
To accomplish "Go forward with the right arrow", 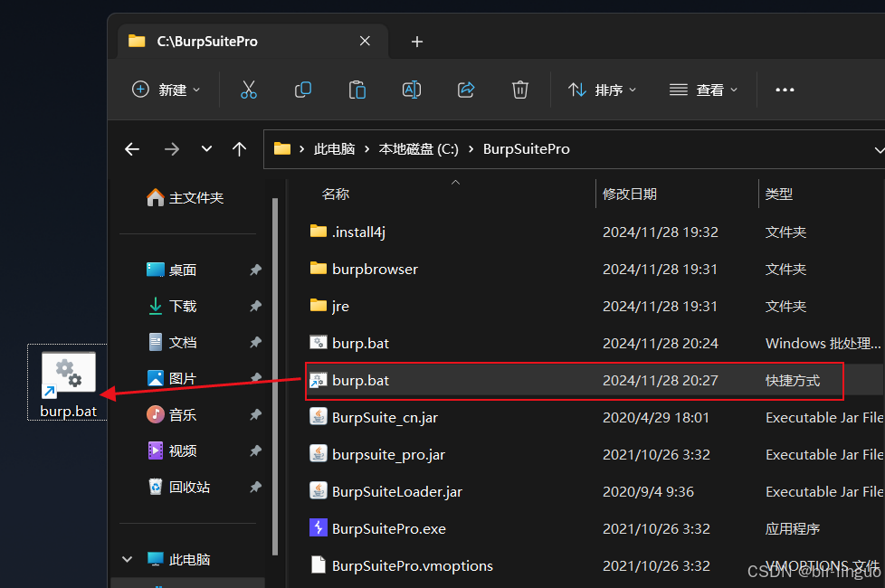I will pyautogui.click(x=172, y=149).
